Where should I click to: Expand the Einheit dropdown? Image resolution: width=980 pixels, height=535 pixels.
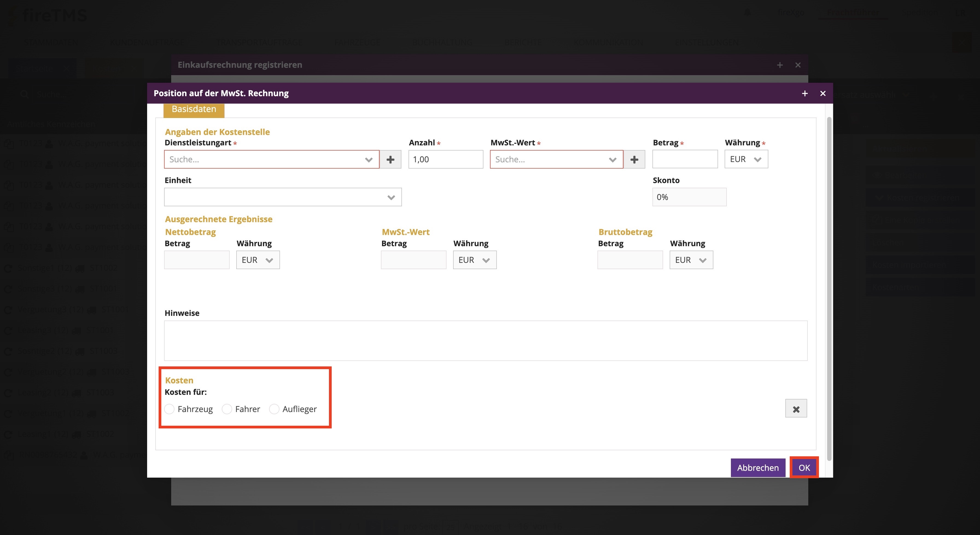click(282, 197)
